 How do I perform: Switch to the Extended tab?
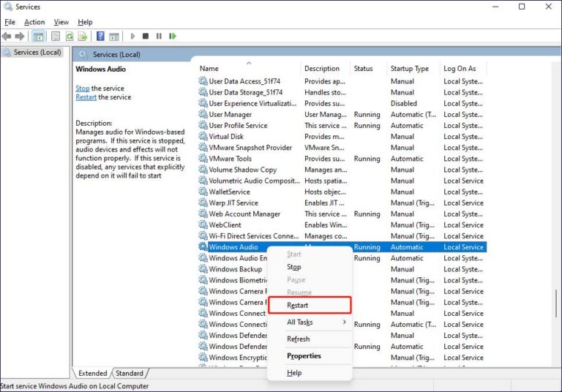click(92, 374)
